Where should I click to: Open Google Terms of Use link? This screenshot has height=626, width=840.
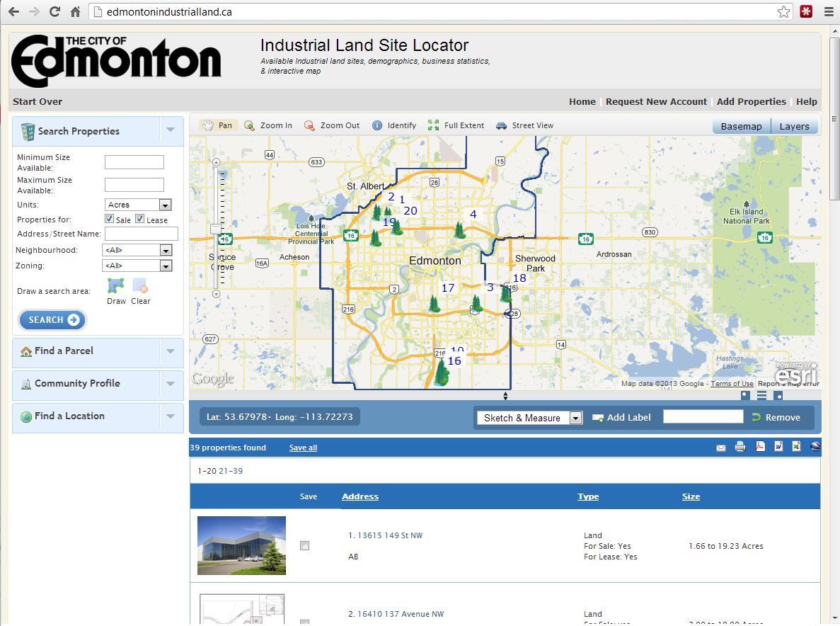(732, 383)
